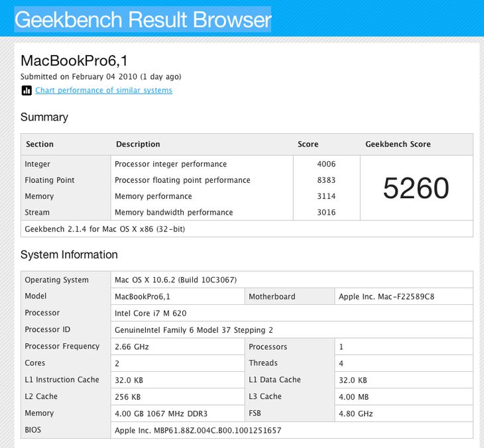Click the overall Geekbench score 5260
The image size is (484, 448).
[416, 188]
